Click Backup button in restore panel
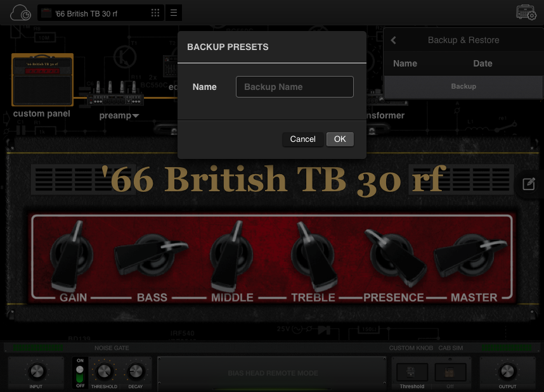 pyautogui.click(x=463, y=86)
